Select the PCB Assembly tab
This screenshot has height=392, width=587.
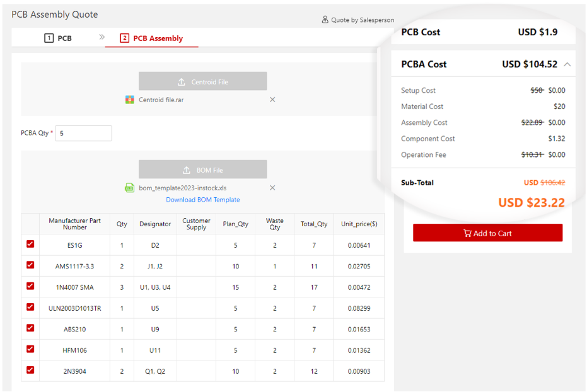coord(151,38)
